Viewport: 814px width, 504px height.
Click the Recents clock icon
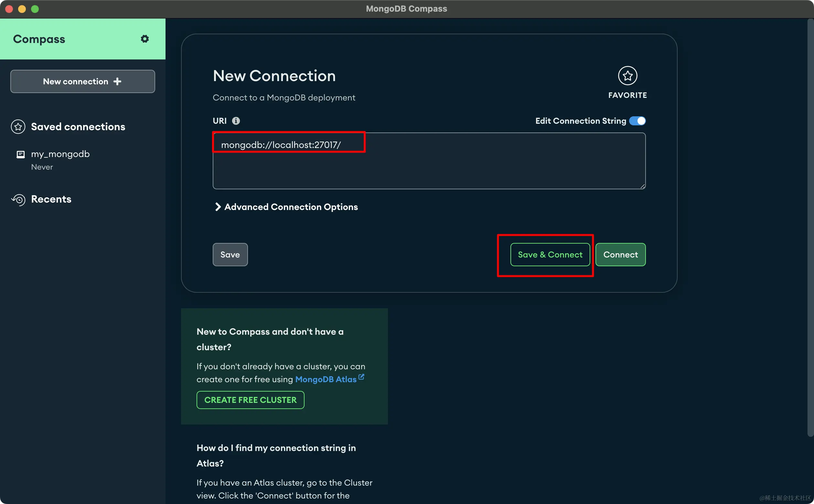click(x=18, y=199)
